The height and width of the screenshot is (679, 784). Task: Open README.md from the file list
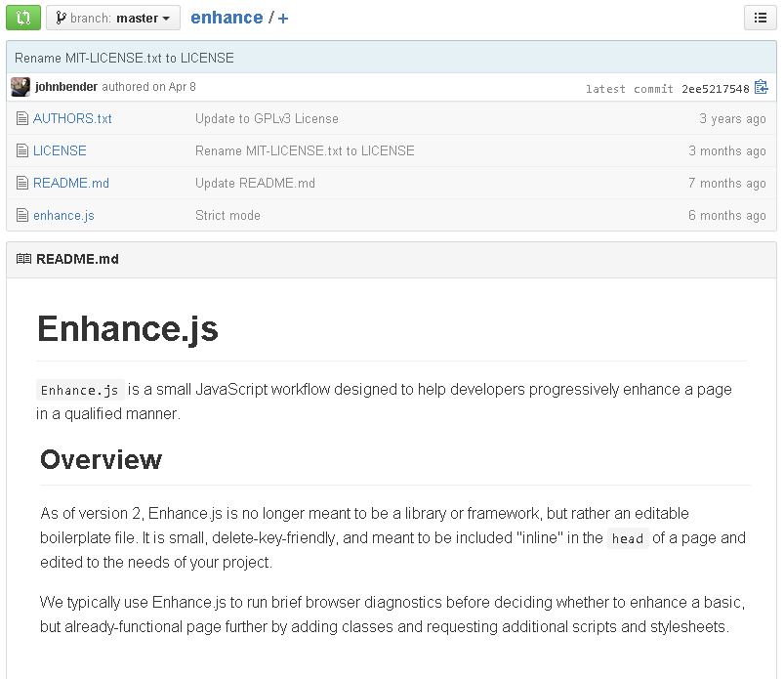tap(71, 183)
